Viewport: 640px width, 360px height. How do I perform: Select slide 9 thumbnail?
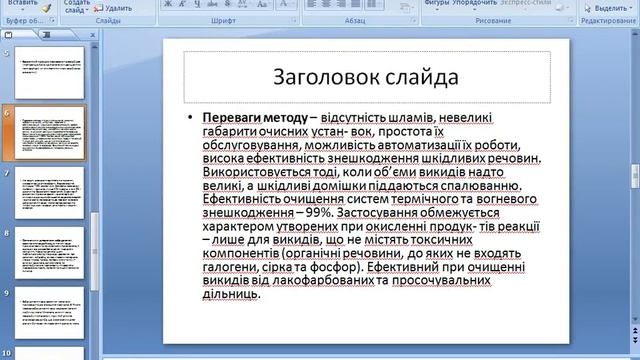49,313
